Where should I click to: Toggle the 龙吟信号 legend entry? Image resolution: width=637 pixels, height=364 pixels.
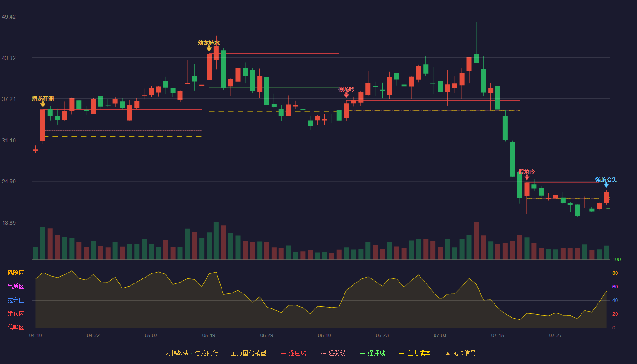click(x=460, y=353)
